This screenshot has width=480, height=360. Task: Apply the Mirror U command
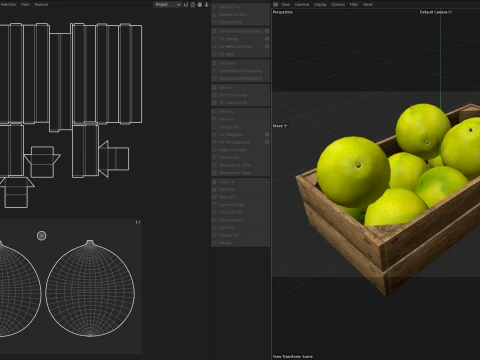point(240,112)
